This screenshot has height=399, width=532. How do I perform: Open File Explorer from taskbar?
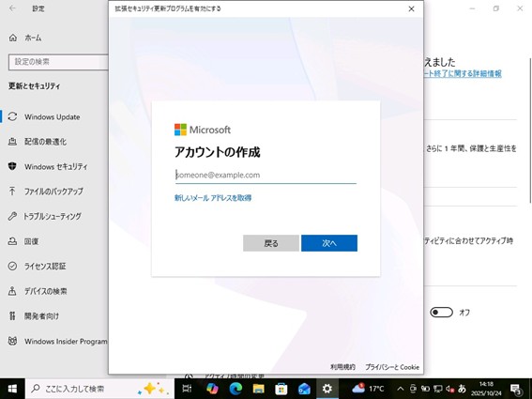(x=259, y=389)
